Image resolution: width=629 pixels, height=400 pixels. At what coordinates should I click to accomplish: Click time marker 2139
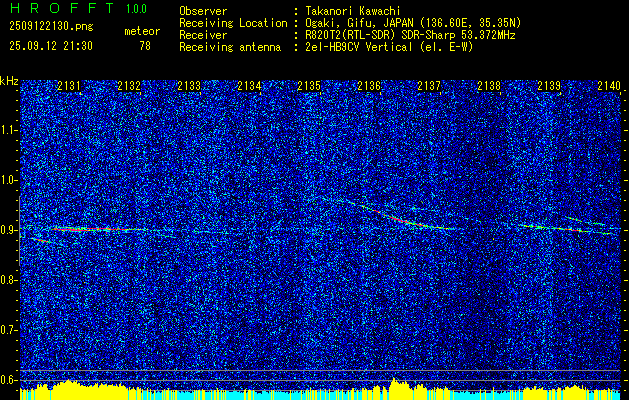tap(549, 86)
